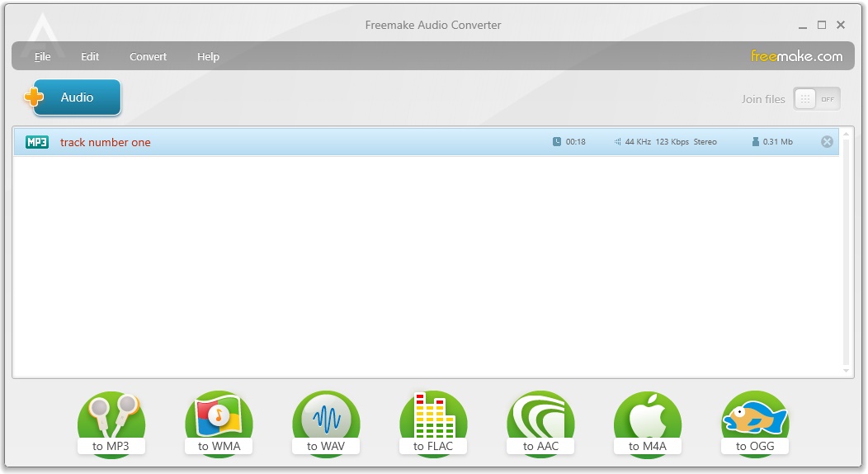Image resolution: width=868 pixels, height=474 pixels.
Task: Click the MP3 format badge on track
Action: 37,142
